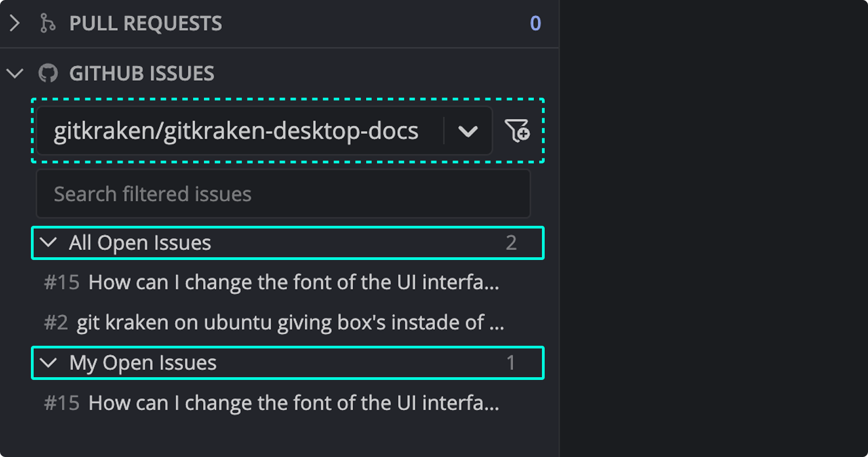Collapse the My Open Issues group

pos(48,363)
